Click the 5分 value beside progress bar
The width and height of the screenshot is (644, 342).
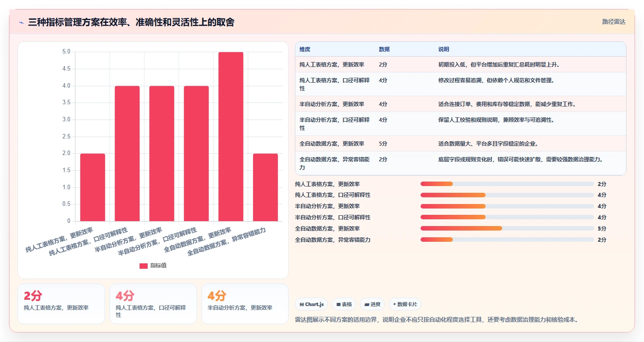pos(602,229)
